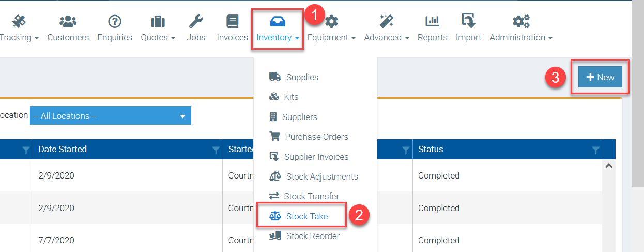The width and height of the screenshot is (644, 252).
Task: Open the All Locations dropdown
Action: coord(111,116)
